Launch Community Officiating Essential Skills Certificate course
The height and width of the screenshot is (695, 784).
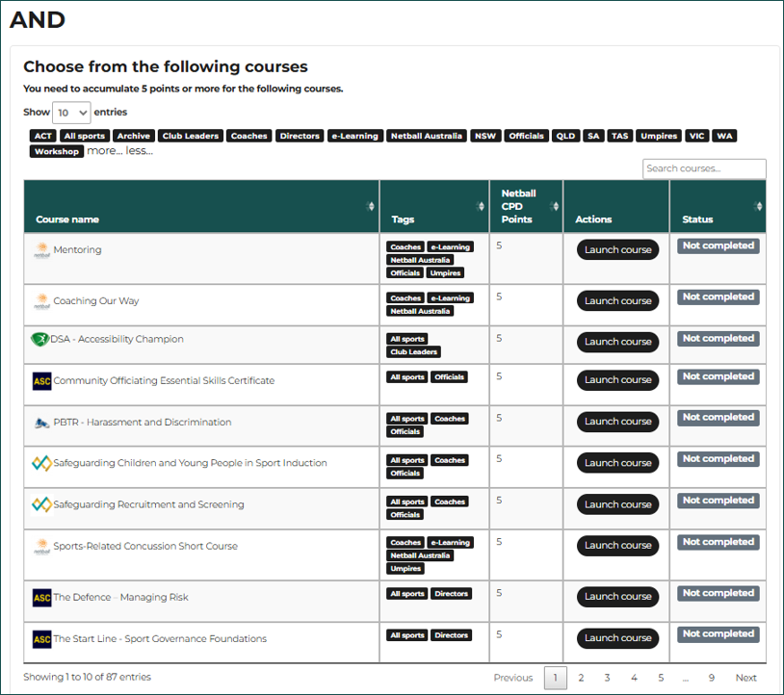pos(618,380)
